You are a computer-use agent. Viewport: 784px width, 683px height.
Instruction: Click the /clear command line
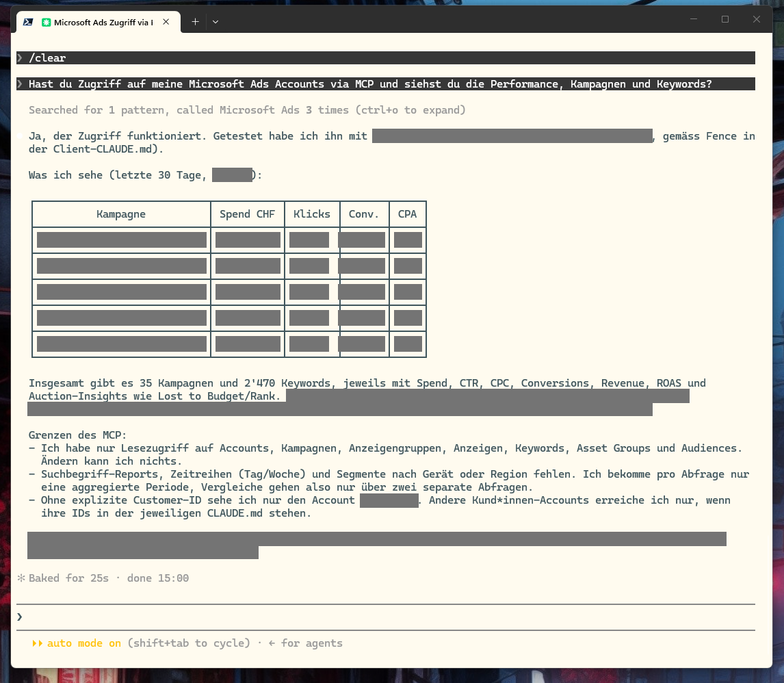[x=385, y=58]
